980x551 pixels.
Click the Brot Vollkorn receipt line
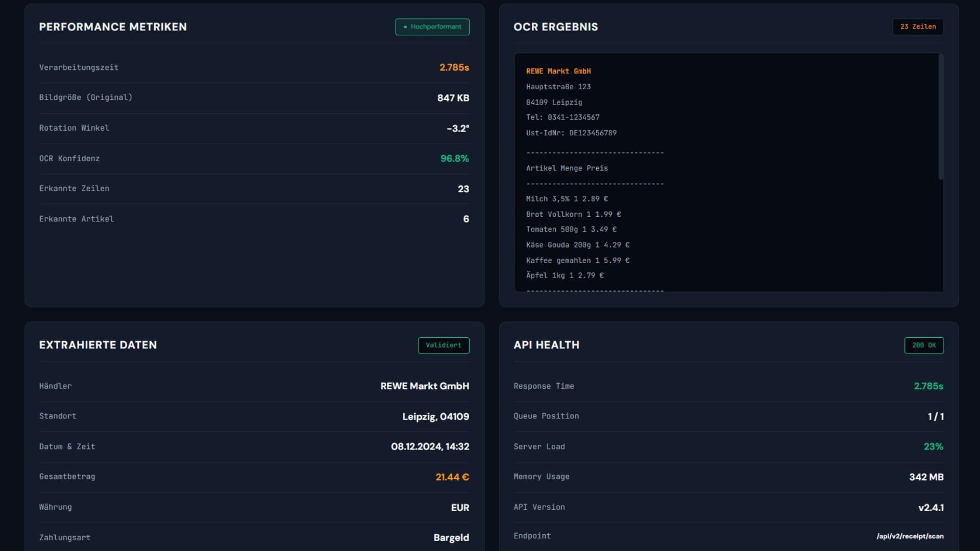pos(574,214)
